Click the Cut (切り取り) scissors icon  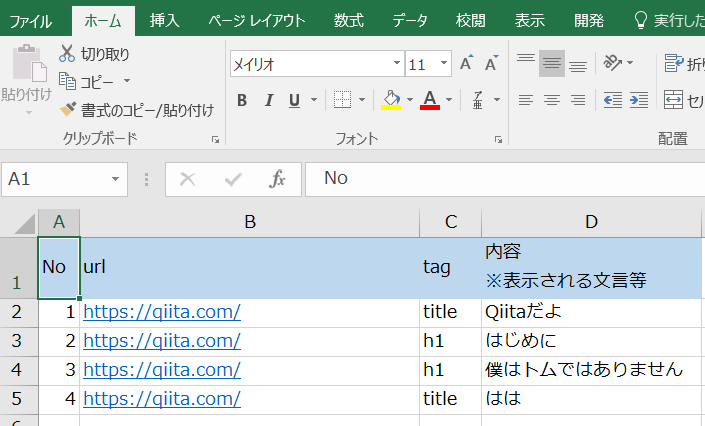click(x=67, y=54)
